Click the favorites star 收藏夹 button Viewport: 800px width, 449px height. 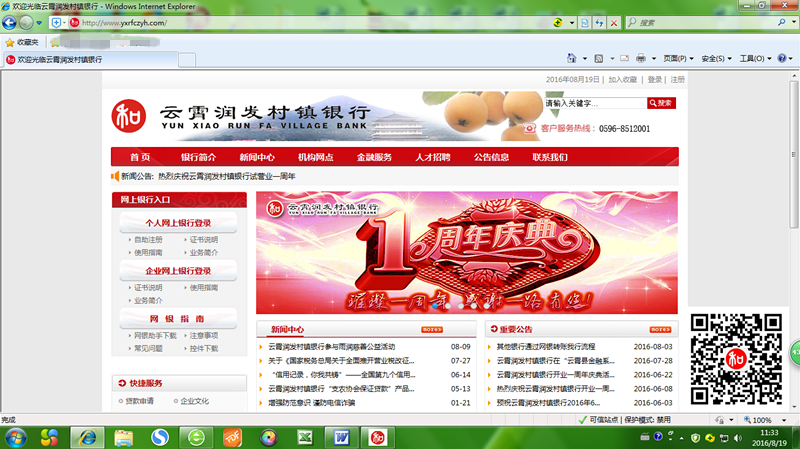click(22, 42)
